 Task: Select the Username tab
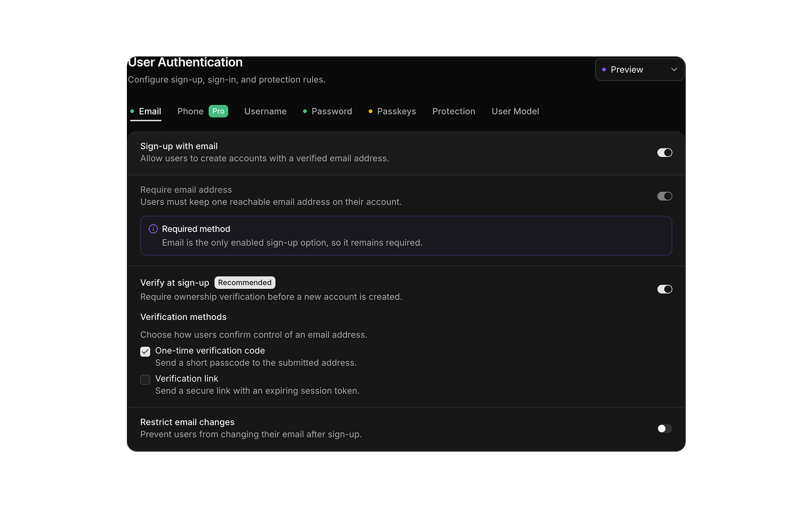pyautogui.click(x=265, y=111)
